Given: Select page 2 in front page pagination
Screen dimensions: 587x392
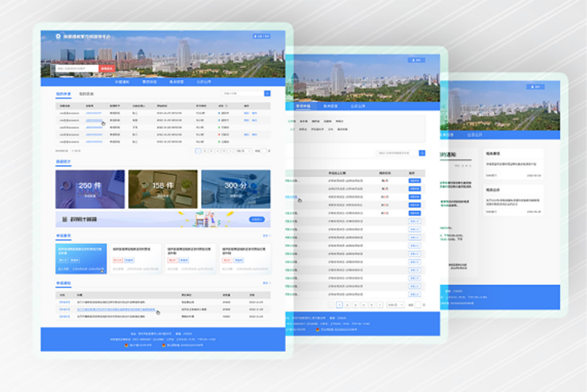Looking at the screenshot, I should (204, 151).
